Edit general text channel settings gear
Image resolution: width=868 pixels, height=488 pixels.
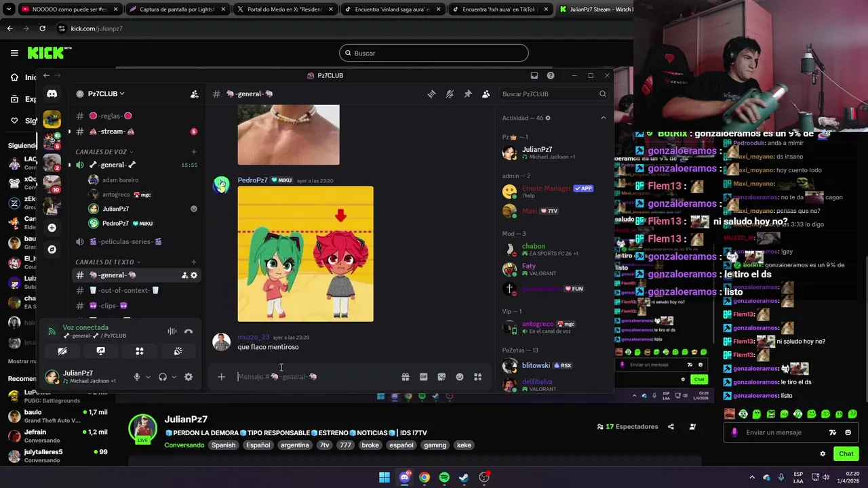[x=194, y=275]
